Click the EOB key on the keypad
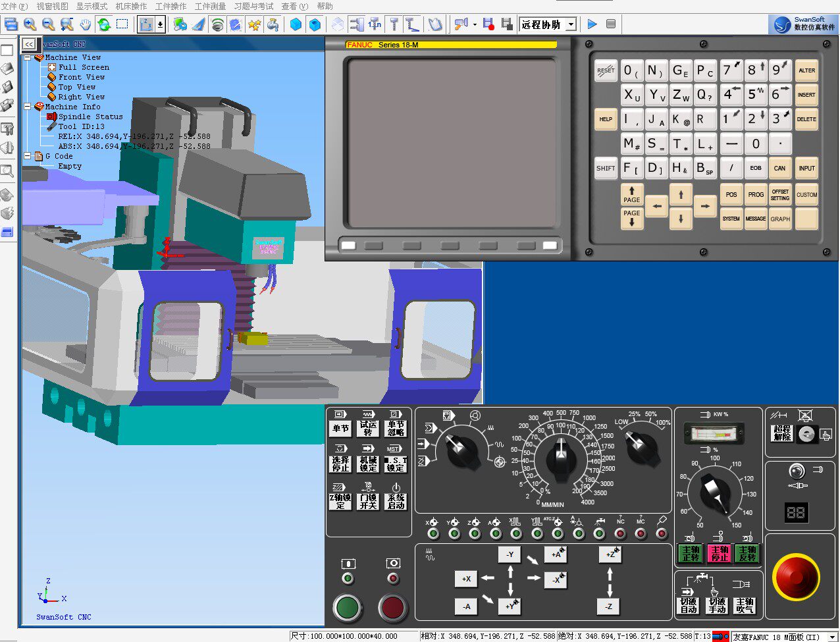The image size is (840, 642). 756,168
